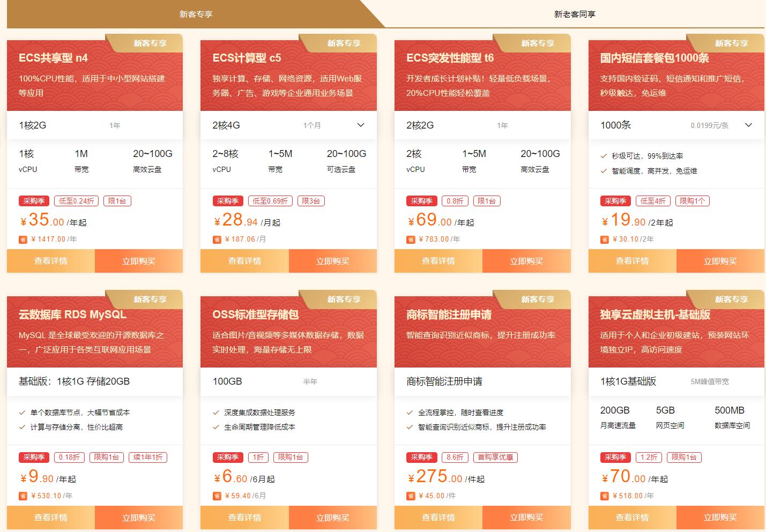Click 独享云虚拟主机-基础版 card title
The width and height of the screenshot is (766, 532).
click(655, 314)
